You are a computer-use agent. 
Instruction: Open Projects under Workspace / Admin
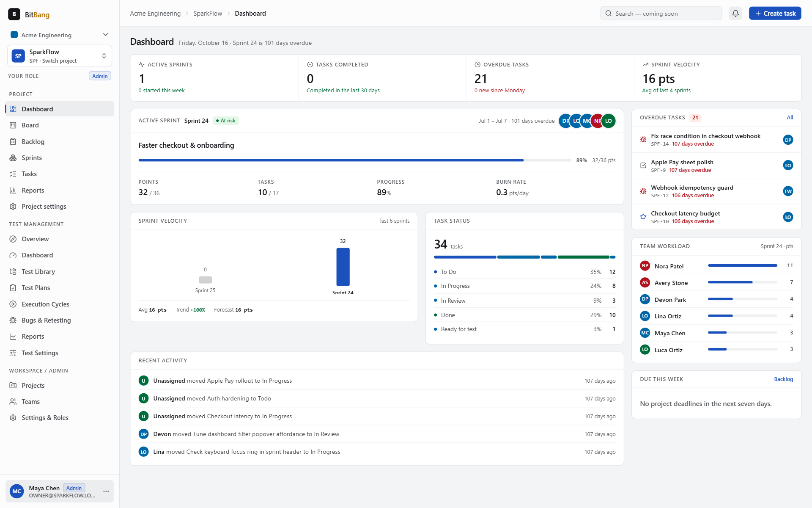click(x=60, y=386)
